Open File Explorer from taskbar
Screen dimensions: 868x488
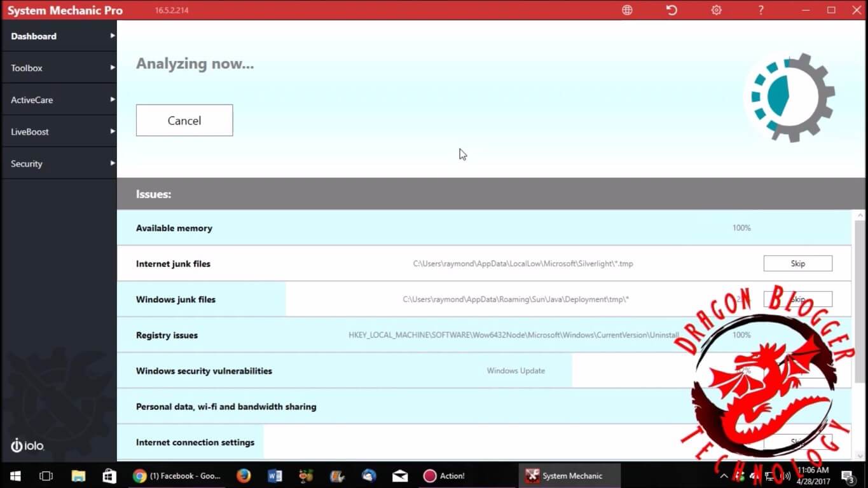(78, 475)
